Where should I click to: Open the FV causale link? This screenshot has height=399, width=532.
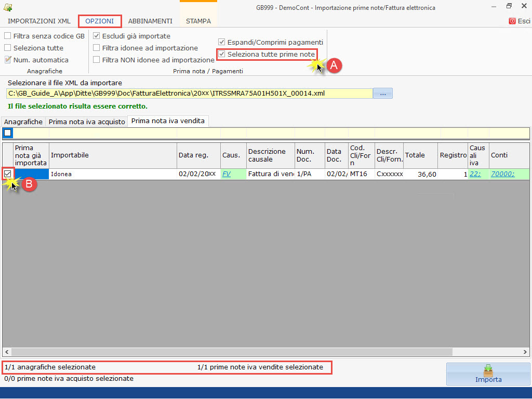click(227, 174)
